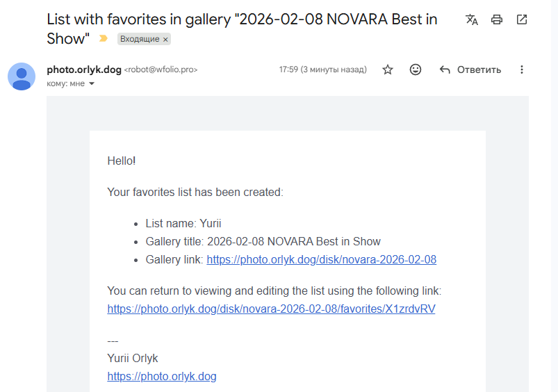The image size is (558, 392).
Task: Click the translate message icon
Action: pyautogui.click(x=472, y=19)
